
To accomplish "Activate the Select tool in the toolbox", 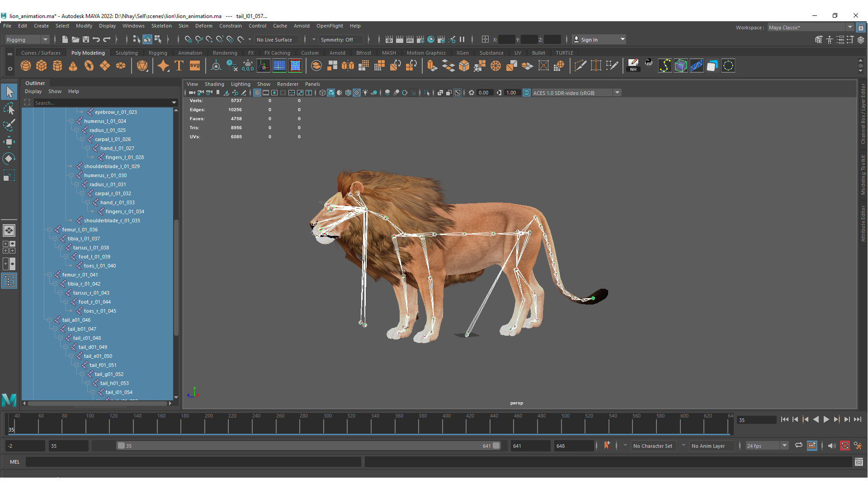I will [9, 92].
